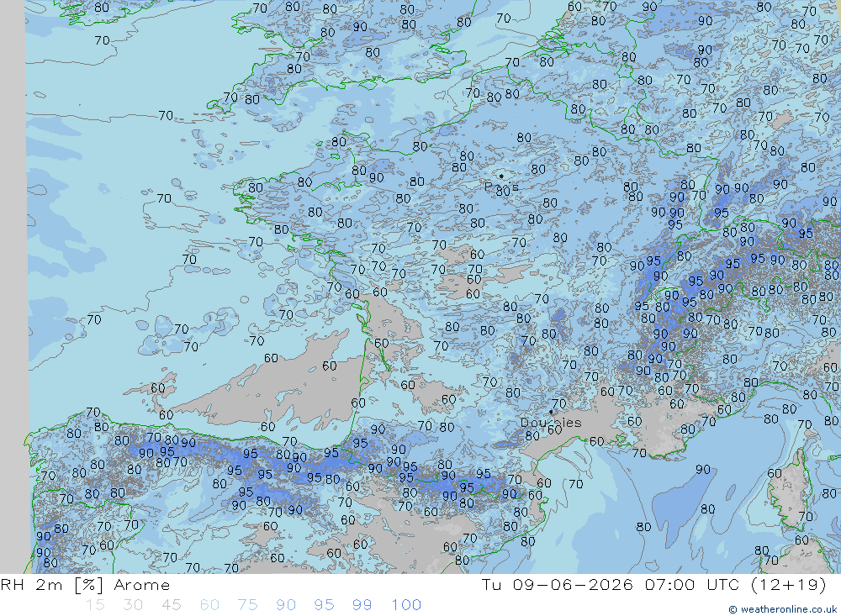Click the legend value 45
Viewport: 841px width, 616px height.
click(172, 605)
